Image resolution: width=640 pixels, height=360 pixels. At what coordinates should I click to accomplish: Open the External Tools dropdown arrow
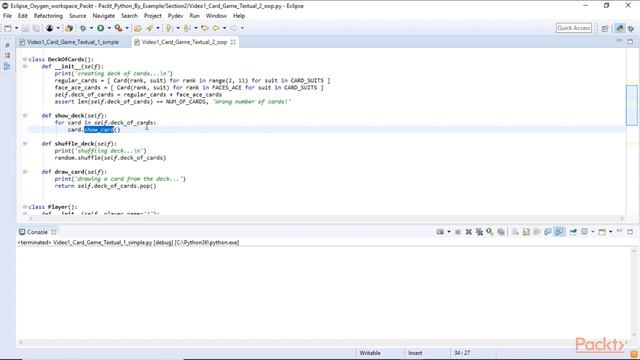point(127,28)
